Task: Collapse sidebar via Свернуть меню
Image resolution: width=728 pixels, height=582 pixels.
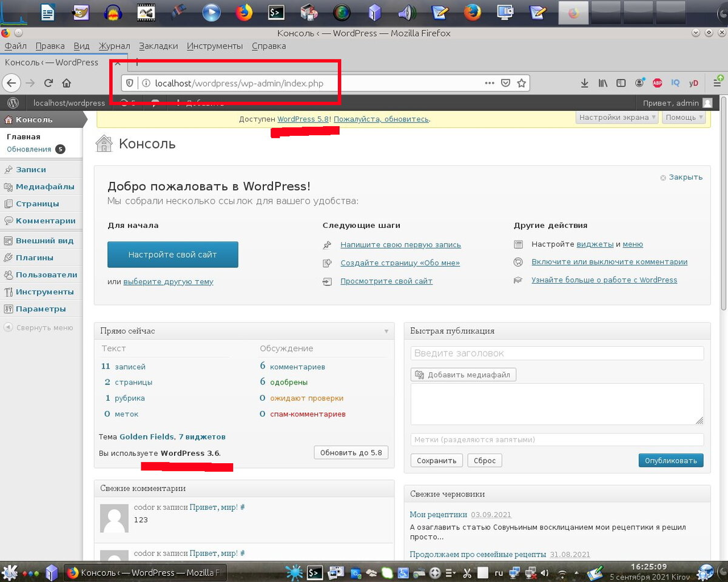Action: tap(38, 327)
